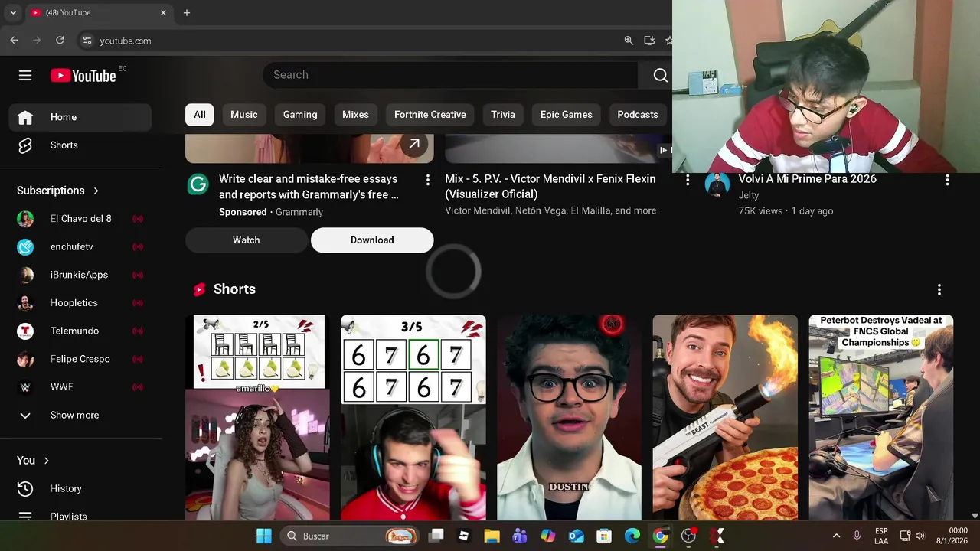Click the Watch button on Grammarly ad
Viewport: 980px width, 551px height.
point(247,240)
